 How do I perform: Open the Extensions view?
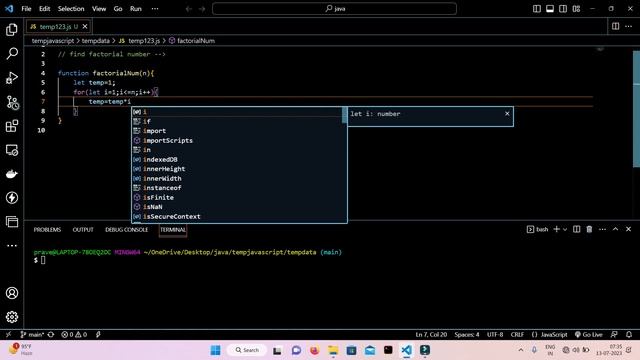12,126
